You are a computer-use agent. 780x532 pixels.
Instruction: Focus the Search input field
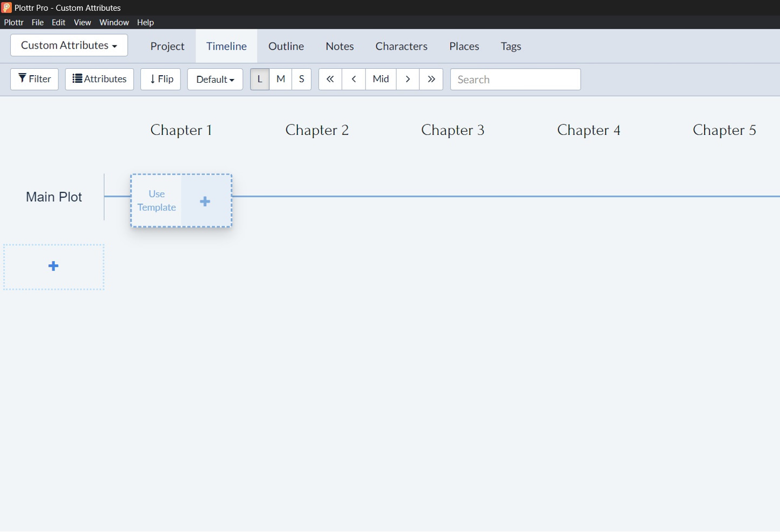coord(515,80)
